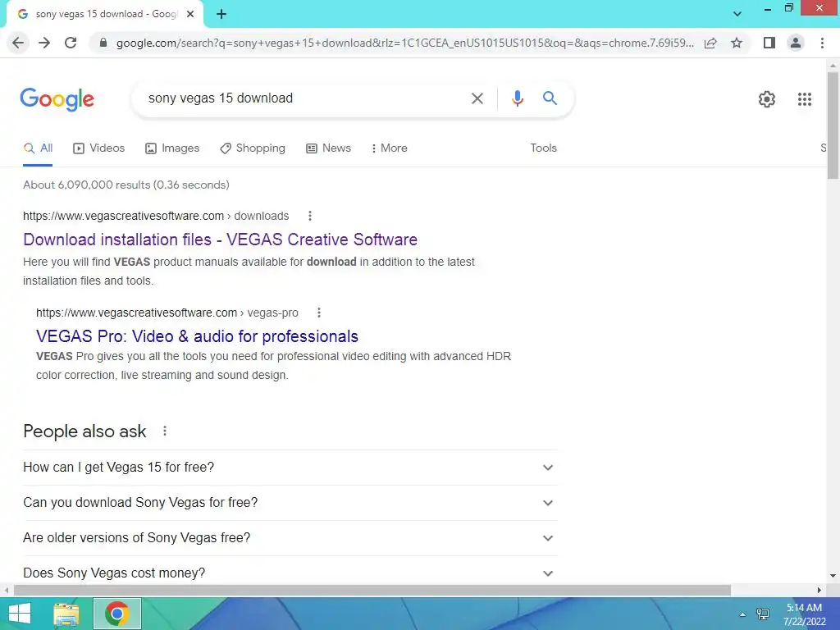
Task: Go to the Google logo homepage
Action: tap(57, 99)
